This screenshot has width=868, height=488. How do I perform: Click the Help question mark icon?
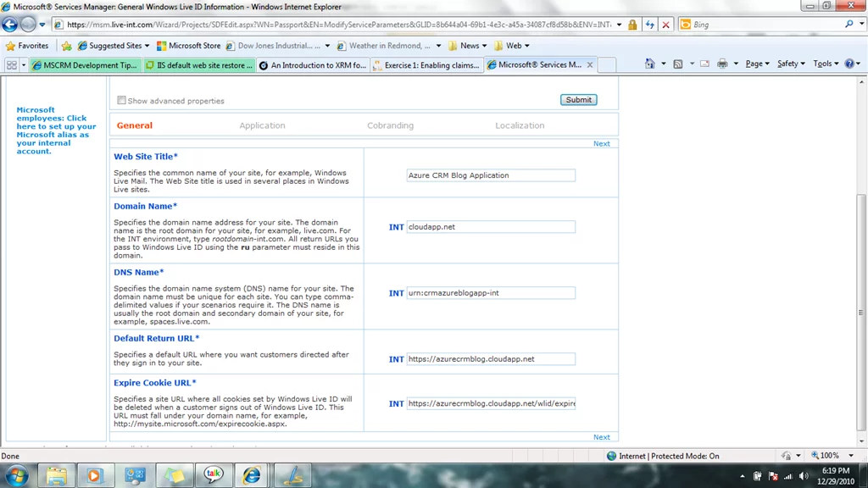tap(849, 64)
